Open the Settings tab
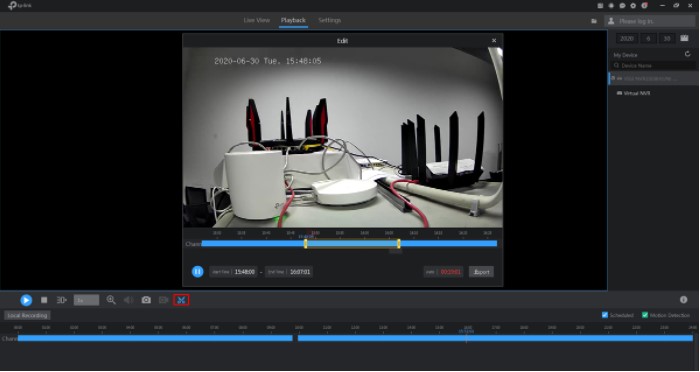The height and width of the screenshot is (372, 700). [329, 21]
